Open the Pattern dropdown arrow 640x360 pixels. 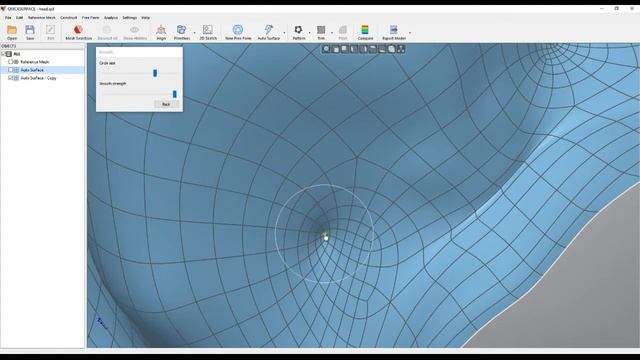[309, 33]
